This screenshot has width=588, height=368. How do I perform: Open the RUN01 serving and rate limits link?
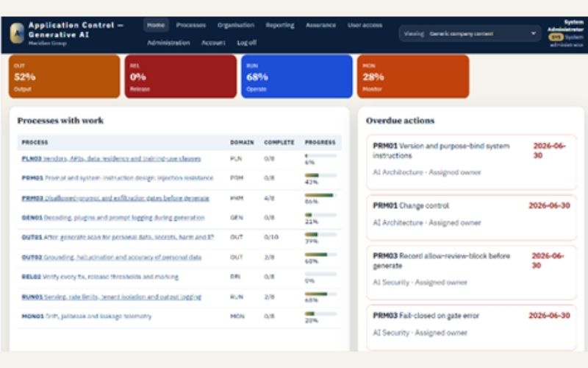(x=112, y=297)
